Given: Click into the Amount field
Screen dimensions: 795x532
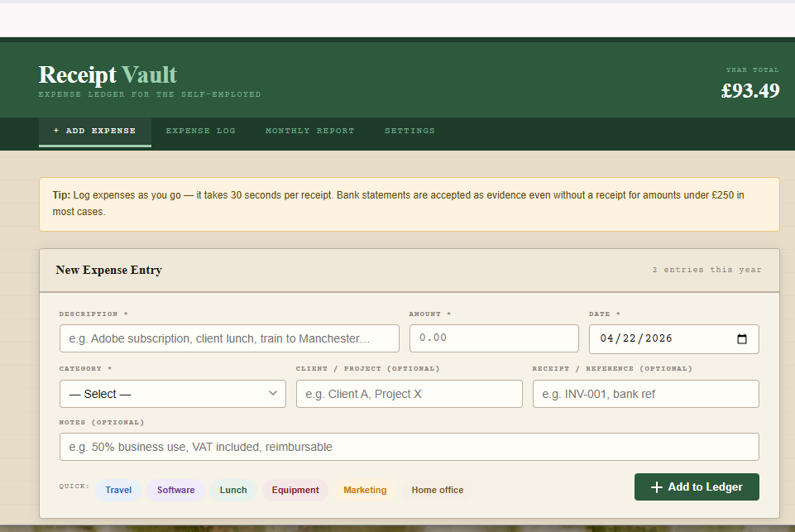Looking at the screenshot, I should point(493,338).
